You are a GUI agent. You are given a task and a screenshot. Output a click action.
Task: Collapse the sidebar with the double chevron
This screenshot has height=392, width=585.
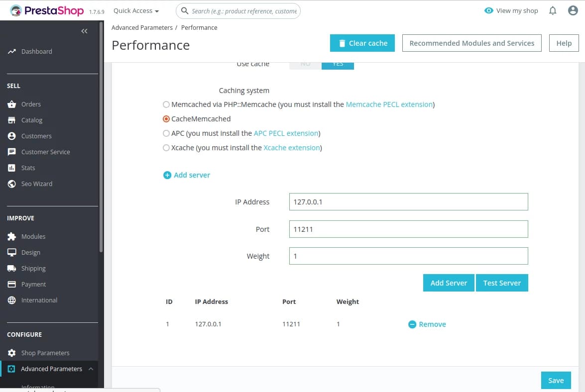click(84, 31)
